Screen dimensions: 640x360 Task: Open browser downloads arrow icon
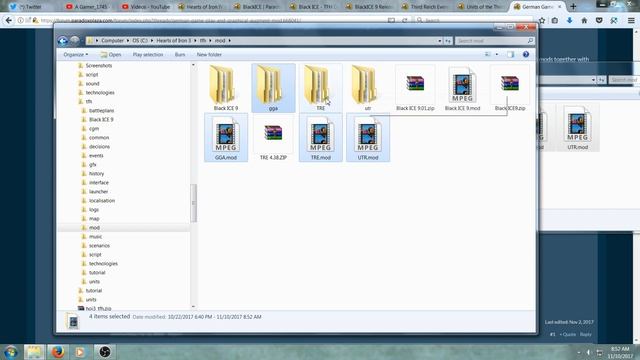(569, 20)
